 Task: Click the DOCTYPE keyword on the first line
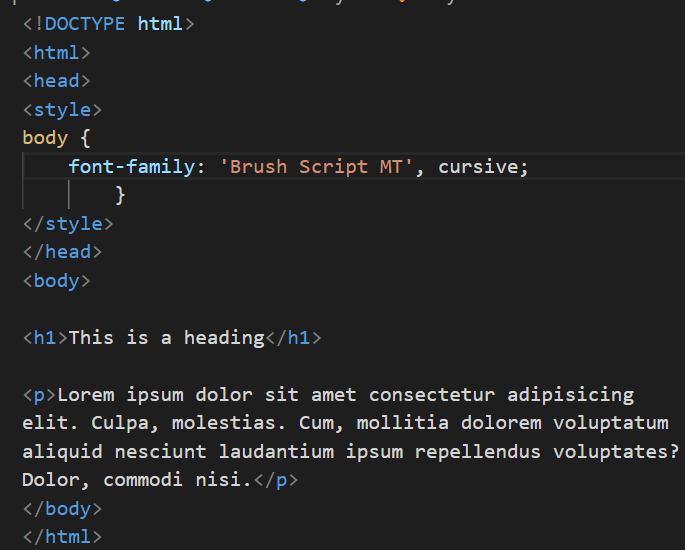[85, 24]
